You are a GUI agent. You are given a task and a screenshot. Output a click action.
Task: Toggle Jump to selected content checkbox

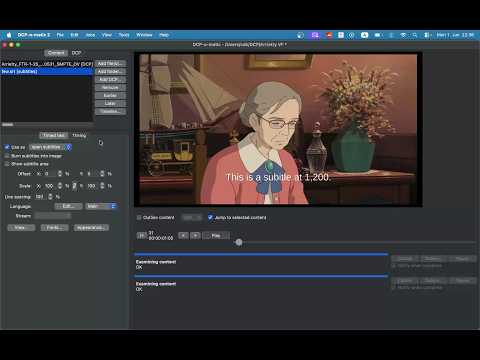tap(210, 217)
